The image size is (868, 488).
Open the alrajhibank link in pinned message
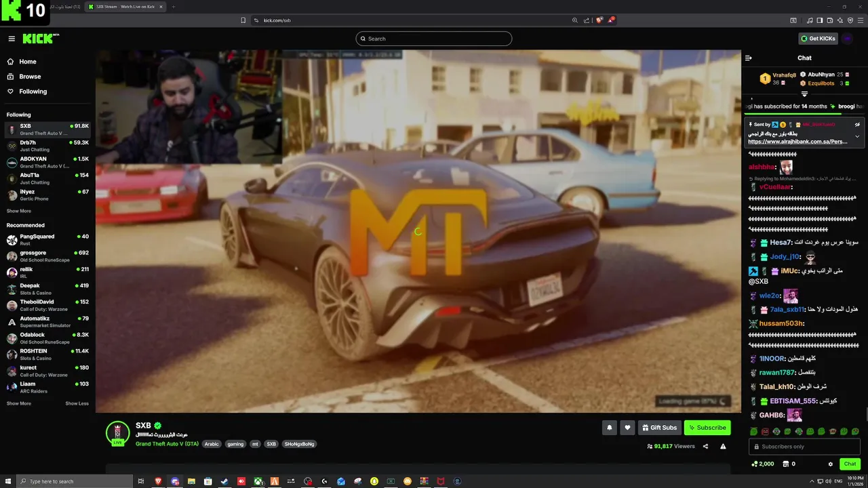[797, 142]
